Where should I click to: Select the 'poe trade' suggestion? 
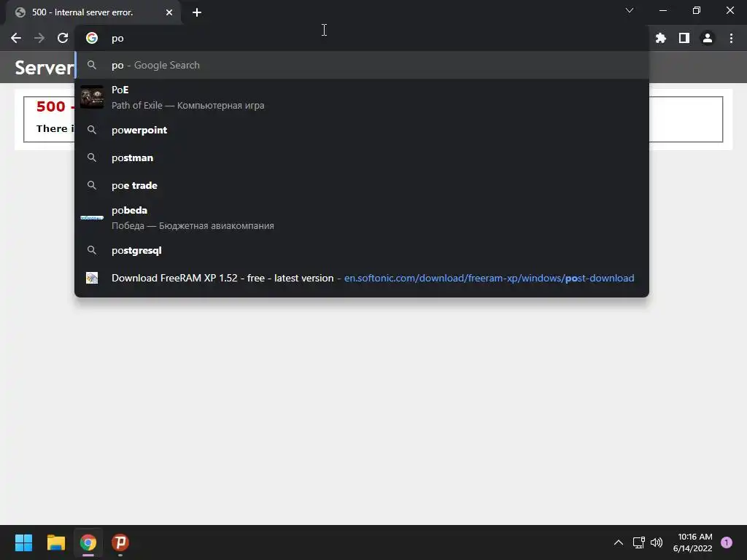[x=362, y=185]
